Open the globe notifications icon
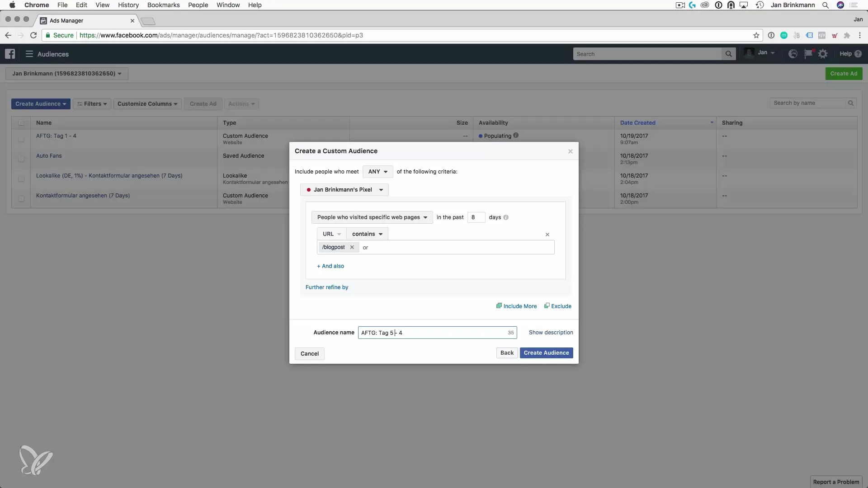This screenshot has width=868, height=488. pos(793,54)
